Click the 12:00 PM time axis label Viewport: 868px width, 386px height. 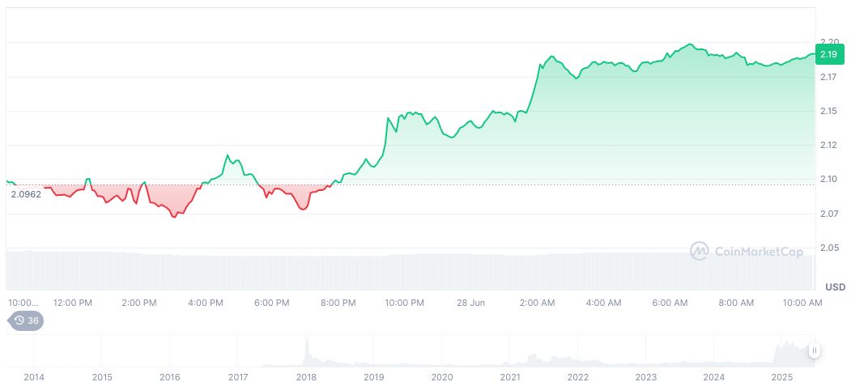pos(73,303)
